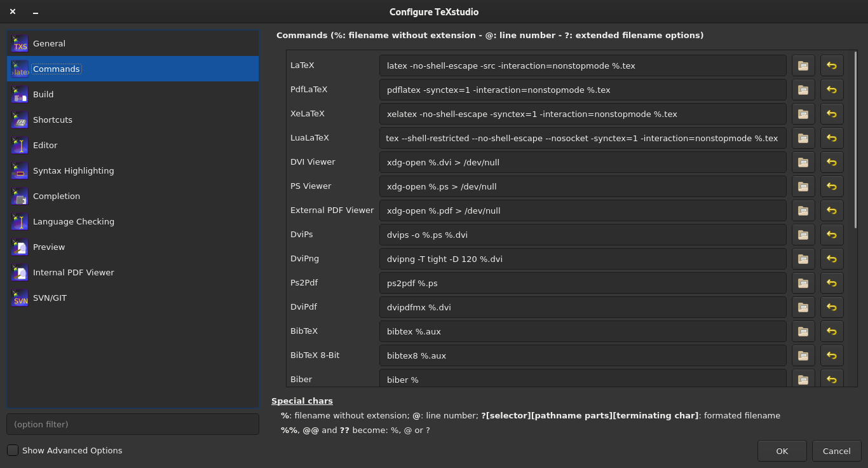Browse for the BibTeX 8-Bit command executable

point(803,355)
